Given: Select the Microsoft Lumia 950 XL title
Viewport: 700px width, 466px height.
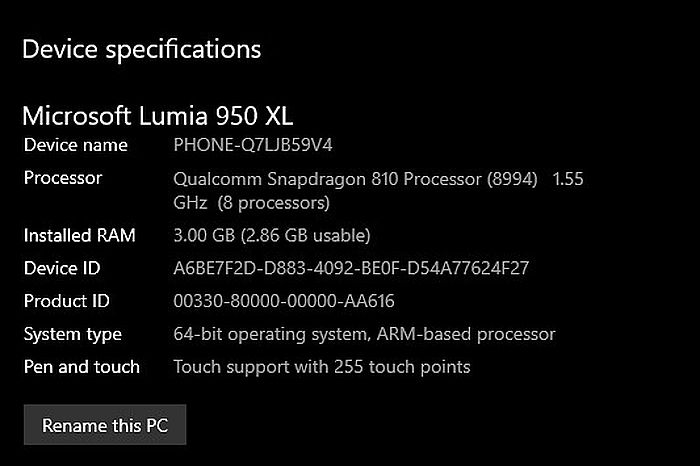Looking at the screenshot, I should pos(157,114).
